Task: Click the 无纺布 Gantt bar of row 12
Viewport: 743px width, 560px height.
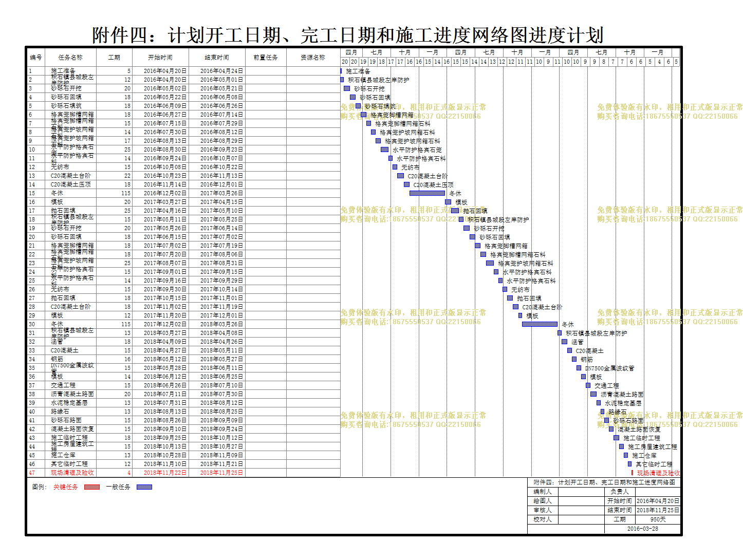Action: [x=395, y=167]
